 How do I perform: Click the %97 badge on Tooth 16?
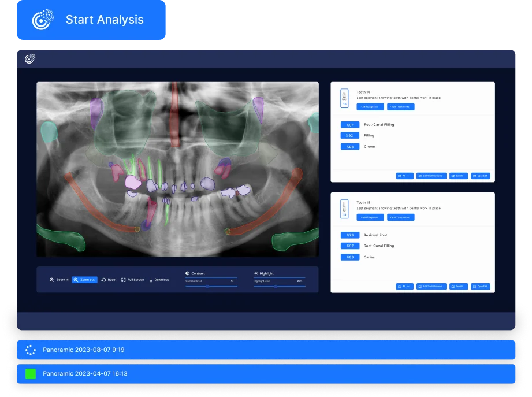pos(350,125)
